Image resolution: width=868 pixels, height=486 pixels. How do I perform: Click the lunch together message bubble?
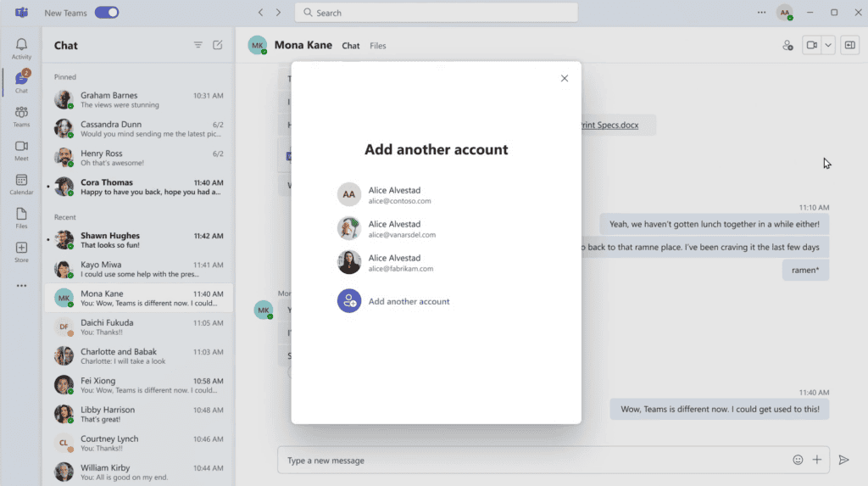pyautogui.click(x=714, y=224)
